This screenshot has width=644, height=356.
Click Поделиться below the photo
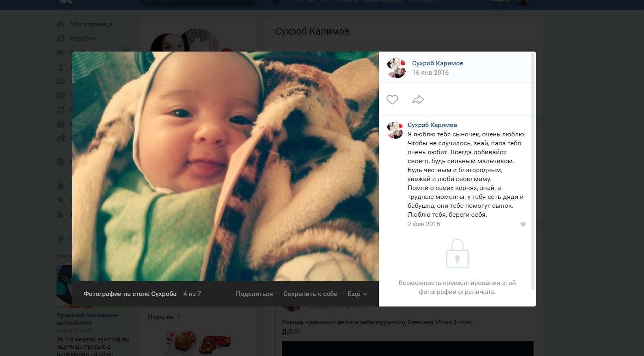[x=254, y=294]
